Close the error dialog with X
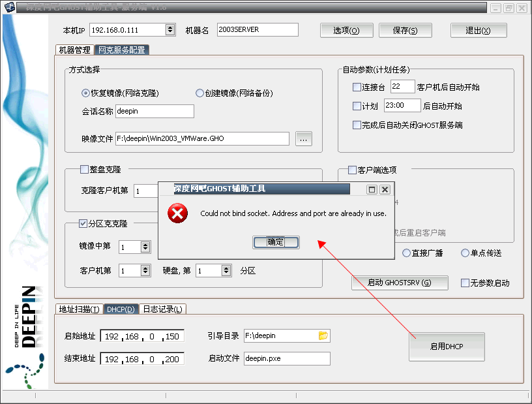Screen dimensions: 532x404 point(385,189)
